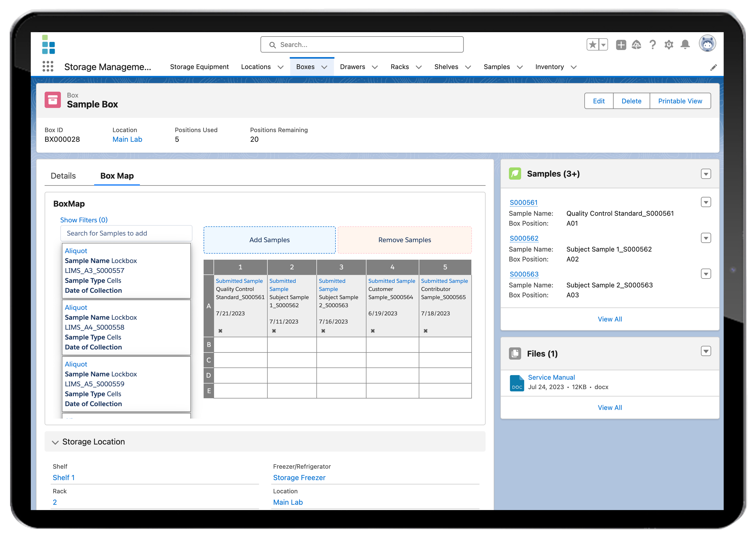Click the global Create (+) icon
The image size is (756, 541).
[621, 44]
